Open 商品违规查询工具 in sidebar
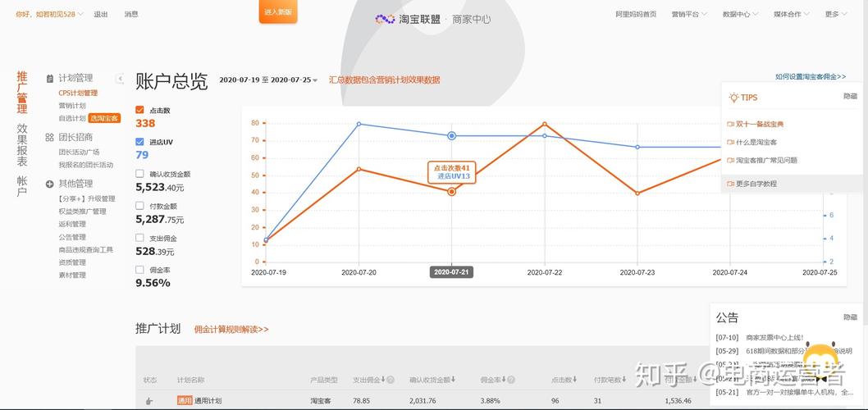868x410 pixels. pos(86,249)
